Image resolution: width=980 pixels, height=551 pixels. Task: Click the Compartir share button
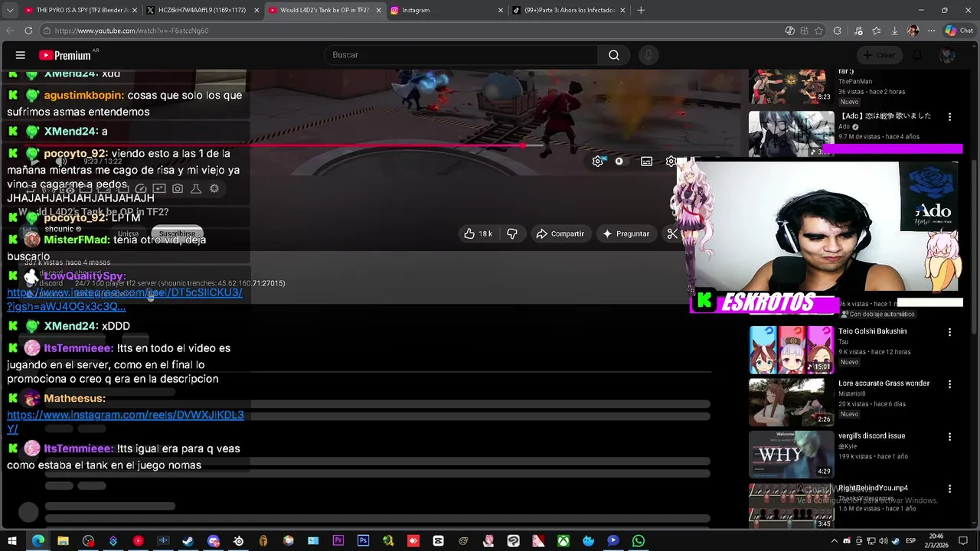coord(560,233)
